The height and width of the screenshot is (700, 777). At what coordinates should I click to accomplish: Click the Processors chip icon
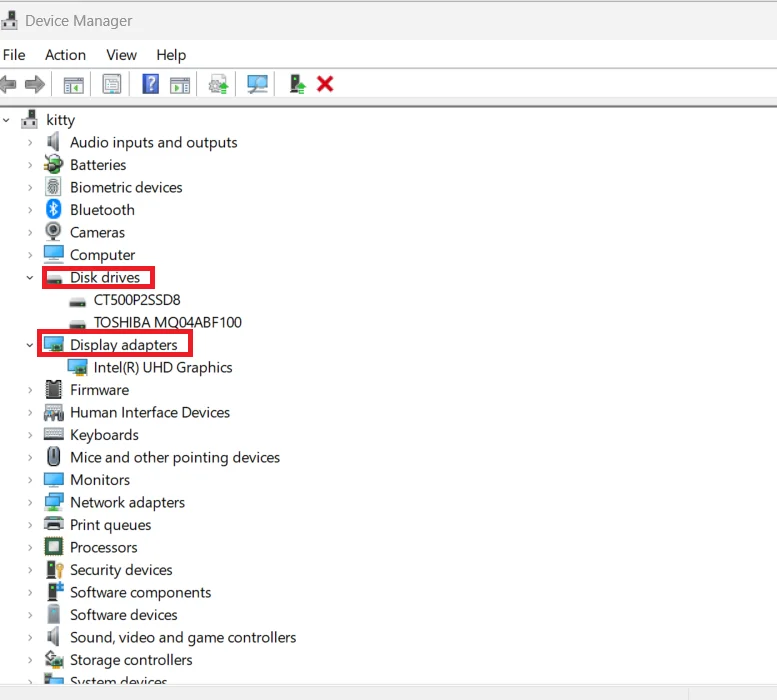(54, 547)
